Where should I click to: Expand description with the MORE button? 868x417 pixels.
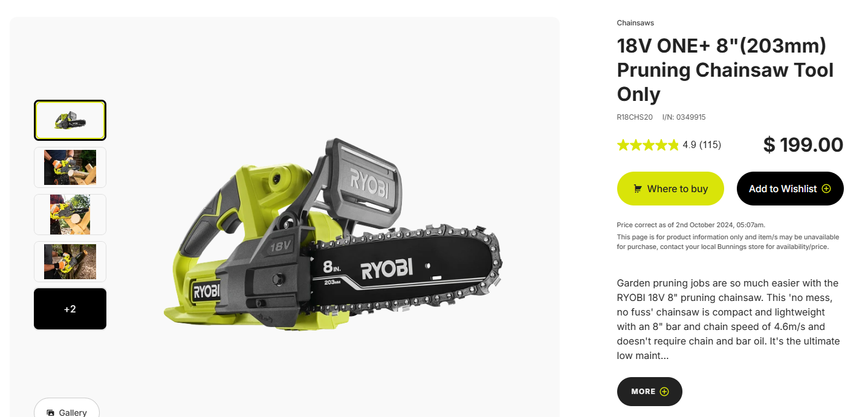[x=650, y=392]
